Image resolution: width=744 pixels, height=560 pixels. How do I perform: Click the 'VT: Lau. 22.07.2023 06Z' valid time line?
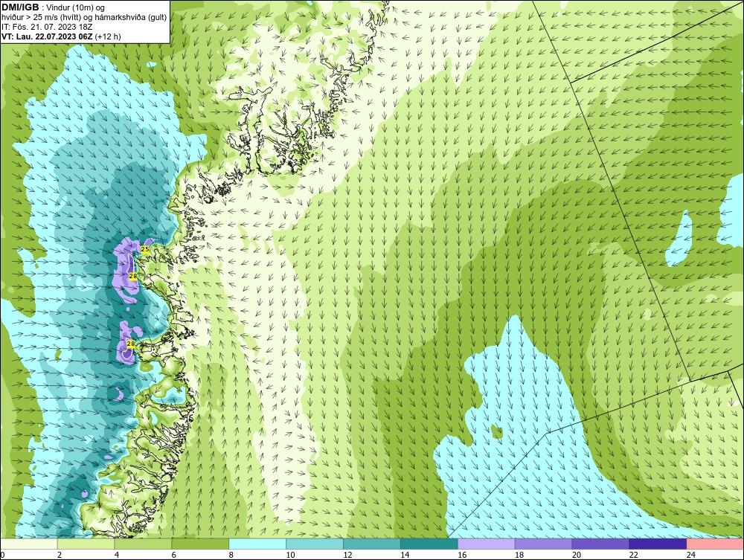[x=61, y=36]
